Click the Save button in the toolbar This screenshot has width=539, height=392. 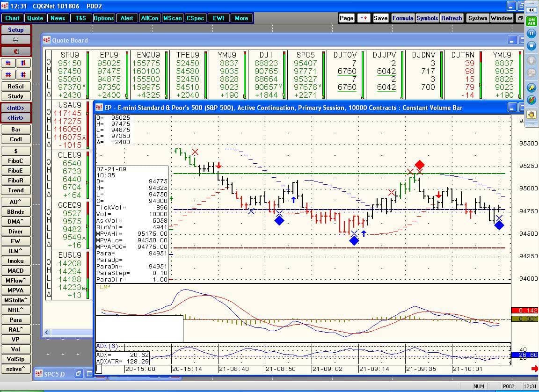(x=380, y=18)
